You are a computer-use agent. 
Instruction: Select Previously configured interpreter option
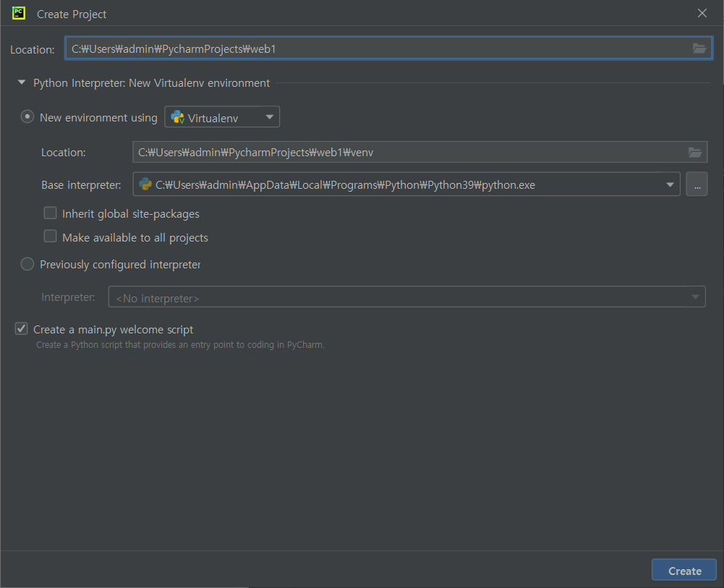[x=27, y=265]
